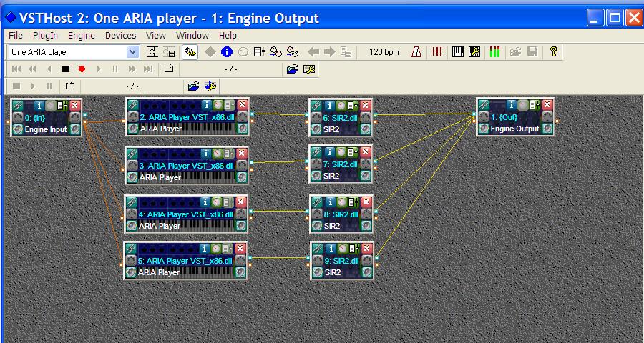
Task: Open the editor knob icon of '2: ARIA Player'
Action: (218, 106)
